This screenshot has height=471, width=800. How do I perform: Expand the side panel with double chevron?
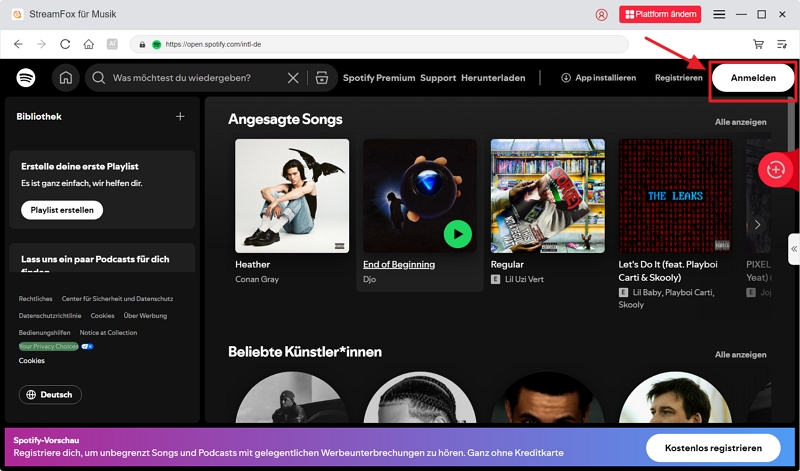tap(794, 249)
